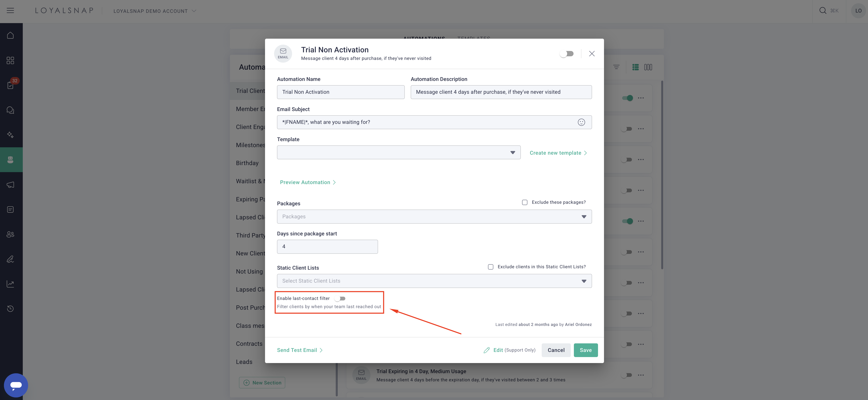Open the analytics chart sidebar icon
This screenshot has height=400, width=868.
coord(10,284)
